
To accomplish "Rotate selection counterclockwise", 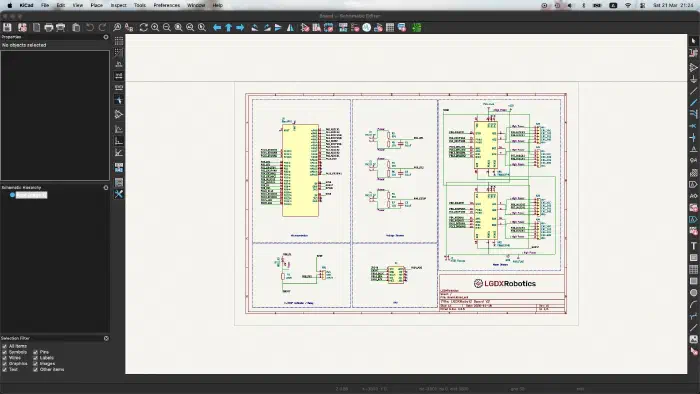I will (x=255, y=28).
